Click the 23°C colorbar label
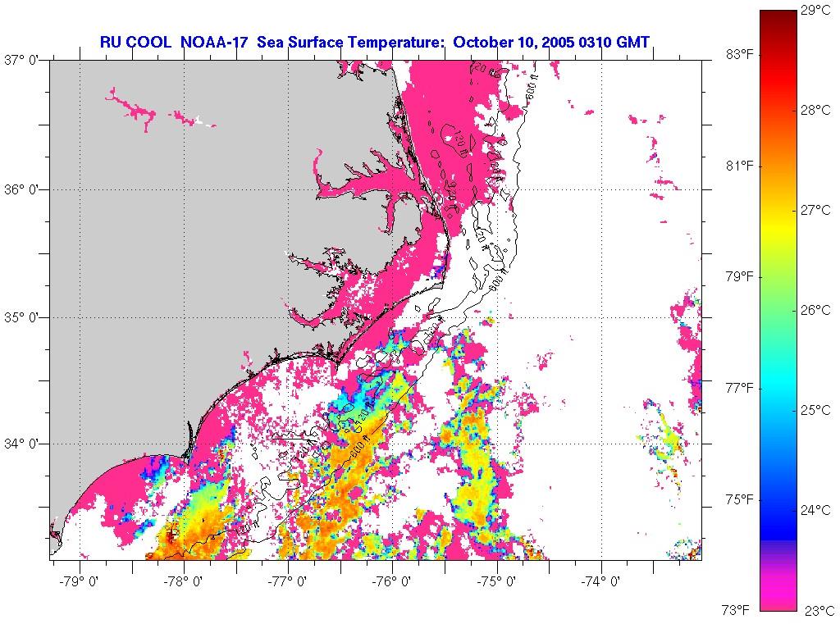This screenshot has width=840, height=624. [x=819, y=610]
